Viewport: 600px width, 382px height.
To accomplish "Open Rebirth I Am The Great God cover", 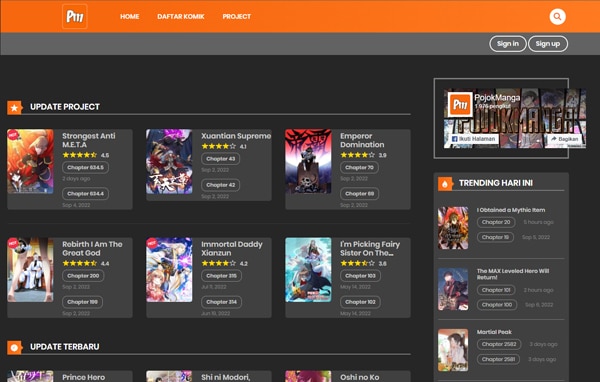I will click(x=31, y=269).
